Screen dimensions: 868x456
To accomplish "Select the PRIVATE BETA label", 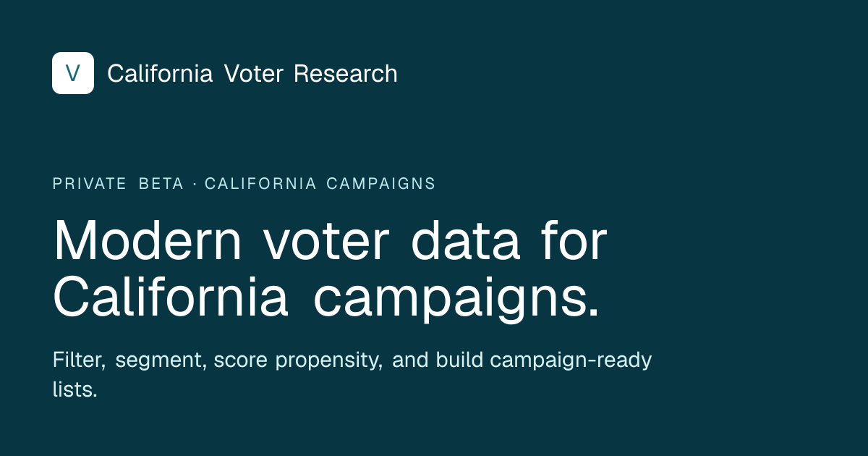I will tap(118, 184).
